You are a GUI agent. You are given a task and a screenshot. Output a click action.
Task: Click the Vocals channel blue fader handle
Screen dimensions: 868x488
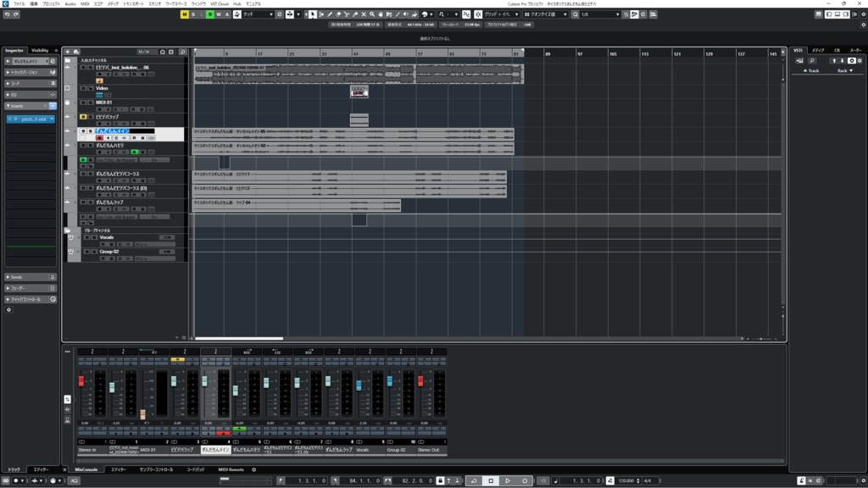[x=359, y=385]
